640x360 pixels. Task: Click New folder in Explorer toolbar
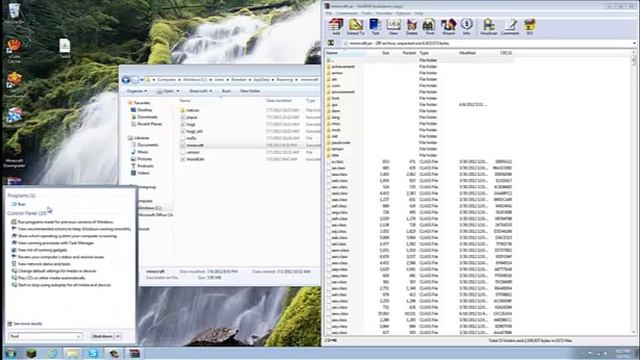click(250, 91)
